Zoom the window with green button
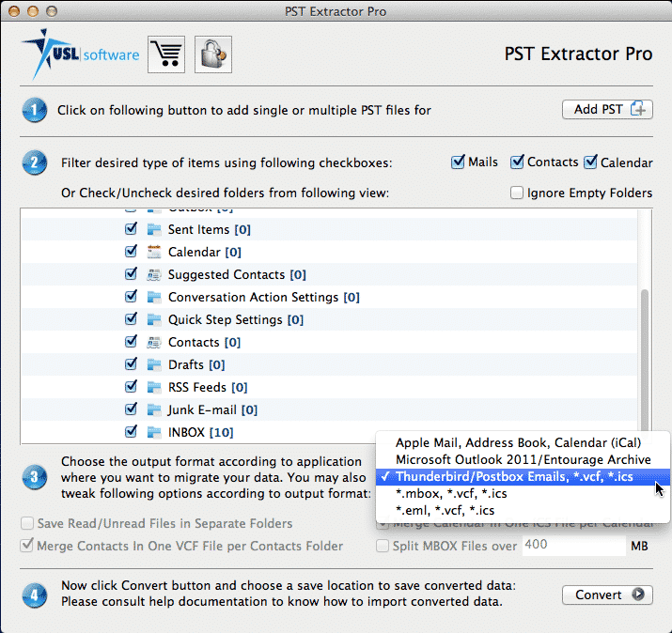 click(52, 11)
